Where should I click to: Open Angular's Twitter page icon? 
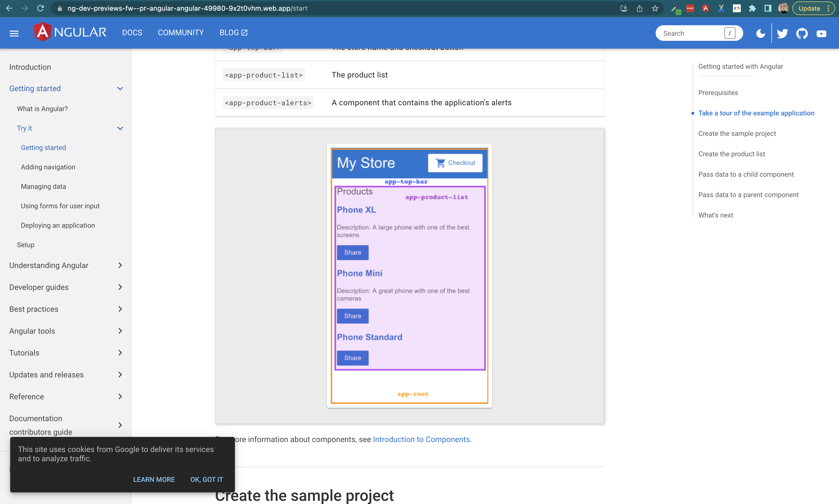pos(782,33)
